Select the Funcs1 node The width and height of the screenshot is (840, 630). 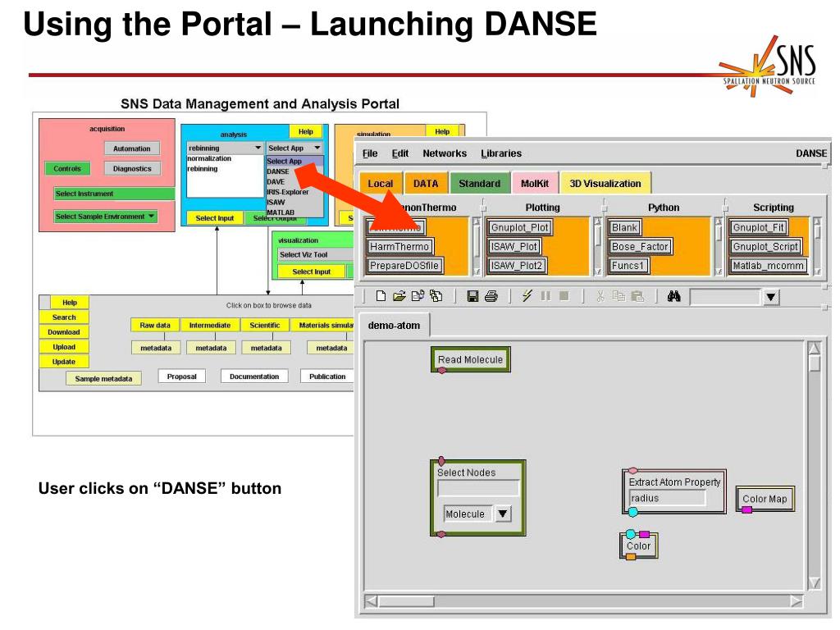(x=628, y=265)
